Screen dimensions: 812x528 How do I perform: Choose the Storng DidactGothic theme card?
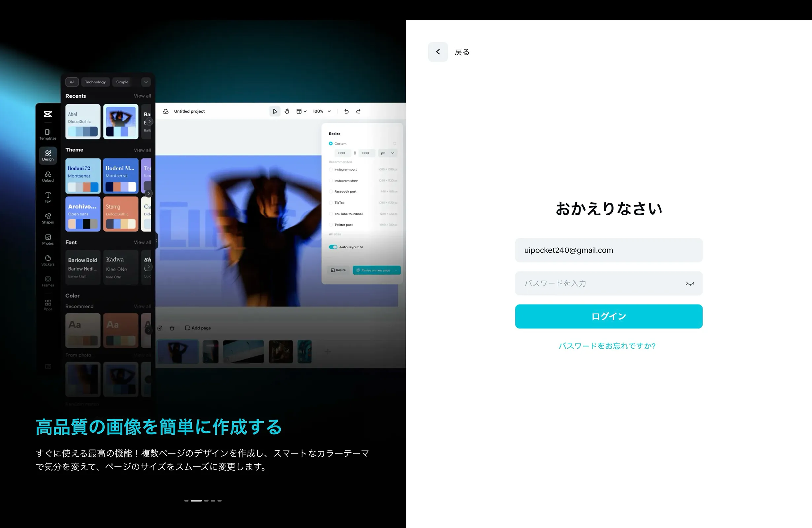click(121, 214)
